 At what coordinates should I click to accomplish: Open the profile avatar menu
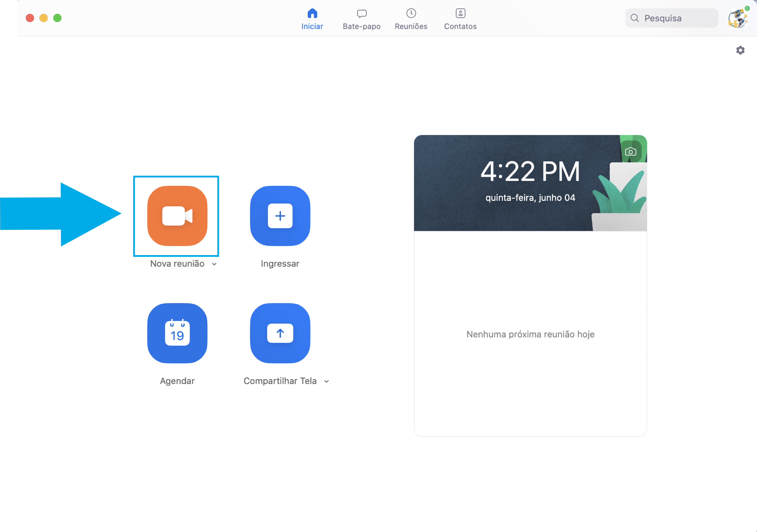click(x=738, y=18)
